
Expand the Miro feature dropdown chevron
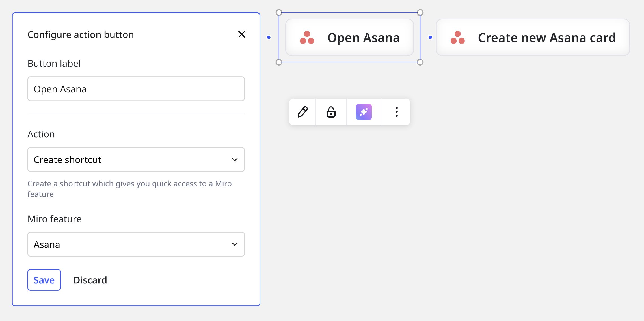[x=235, y=244]
